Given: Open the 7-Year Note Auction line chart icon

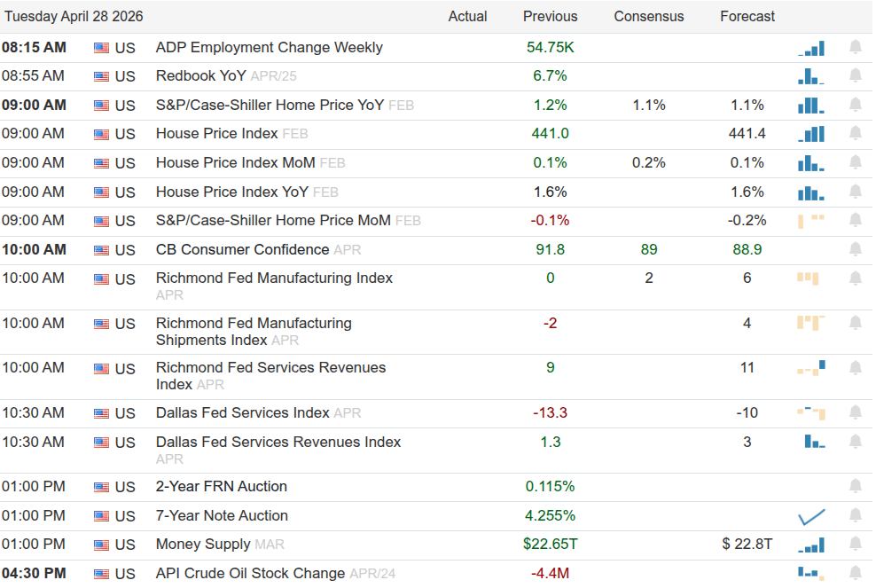Looking at the screenshot, I should point(811,516).
